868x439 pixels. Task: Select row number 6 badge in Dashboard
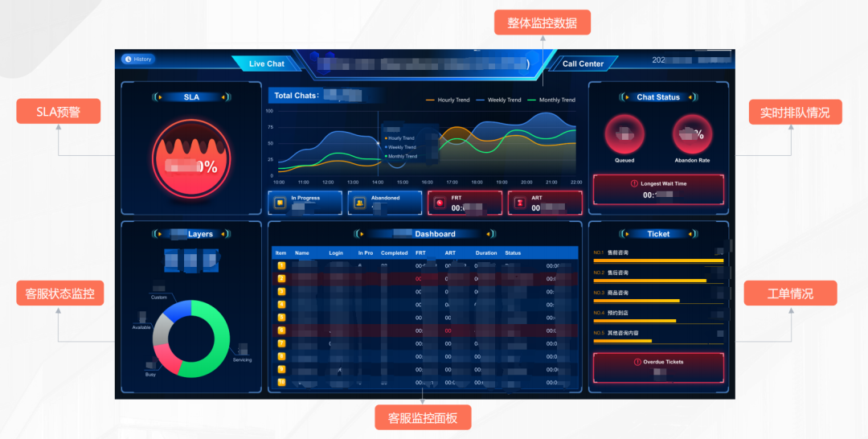[281, 330]
